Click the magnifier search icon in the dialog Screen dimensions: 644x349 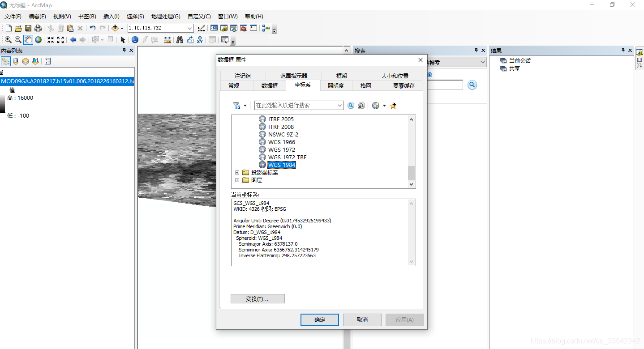click(351, 106)
